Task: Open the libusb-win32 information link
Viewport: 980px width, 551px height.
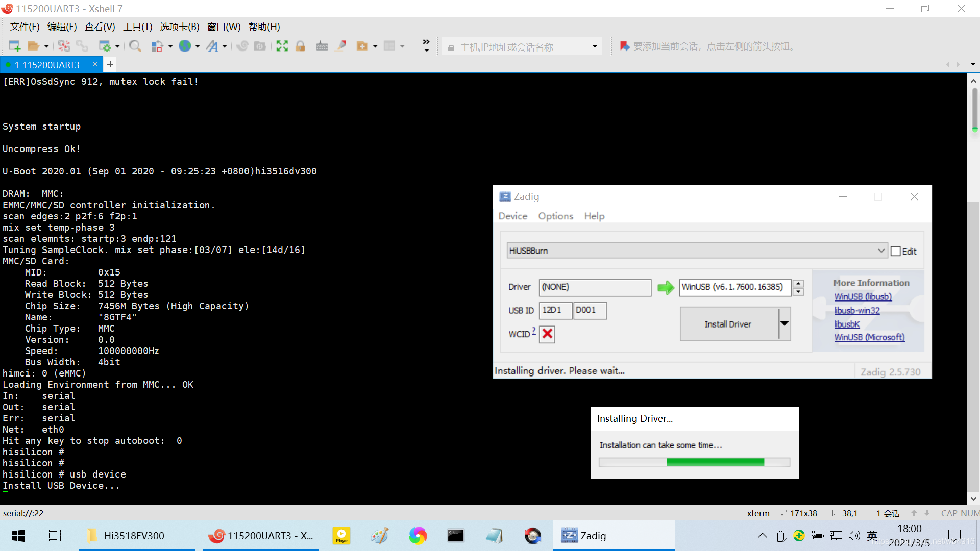Action: 856,310
